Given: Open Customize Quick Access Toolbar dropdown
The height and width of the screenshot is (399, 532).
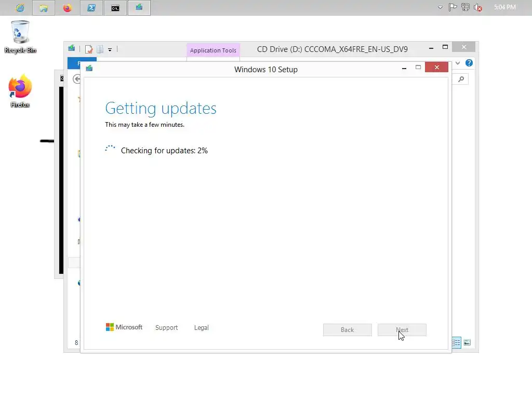Looking at the screenshot, I should [110, 49].
